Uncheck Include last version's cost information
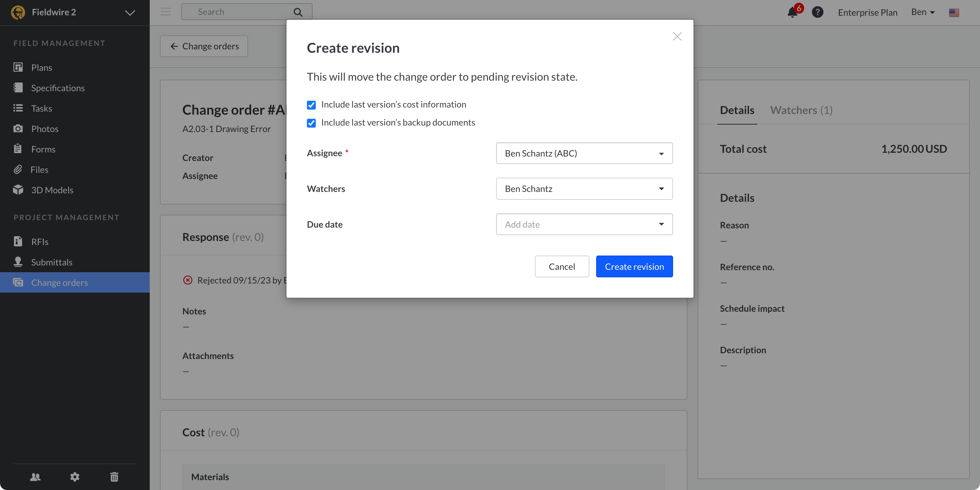980x490 pixels. (311, 105)
